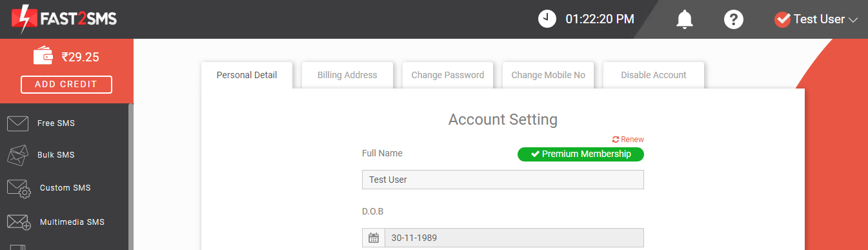Click the sidebar vertical scrollbar
Screen dimensions: 868x250
tap(131, 176)
